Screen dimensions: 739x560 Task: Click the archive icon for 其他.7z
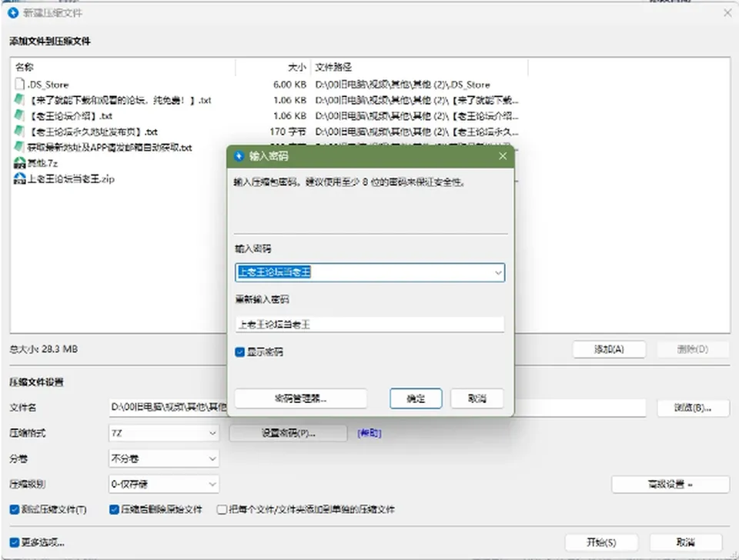(19, 163)
